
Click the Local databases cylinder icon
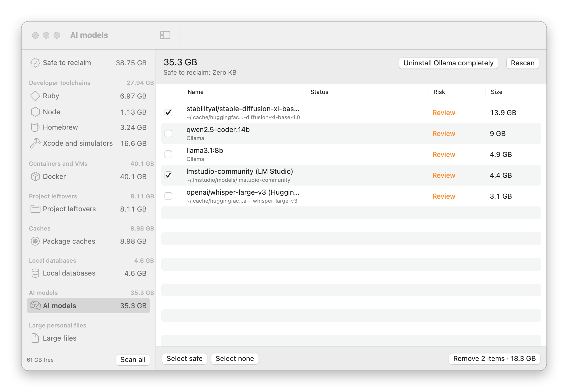[35, 273]
